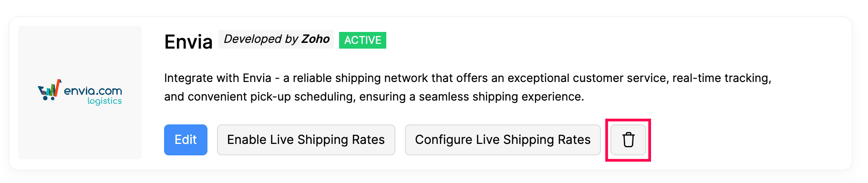
Task: Click the Developed by Zoho badge
Action: [x=277, y=39]
